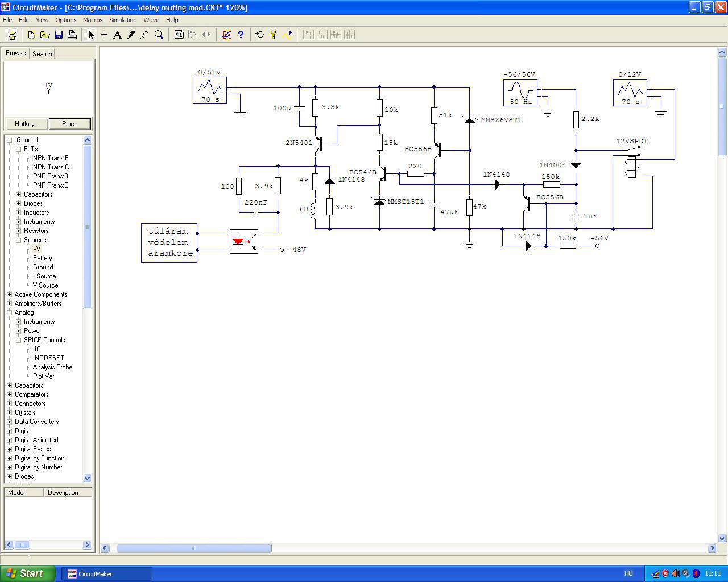728x582 pixels.
Task: Collapse the SPICE Controls node
Action: (18, 340)
